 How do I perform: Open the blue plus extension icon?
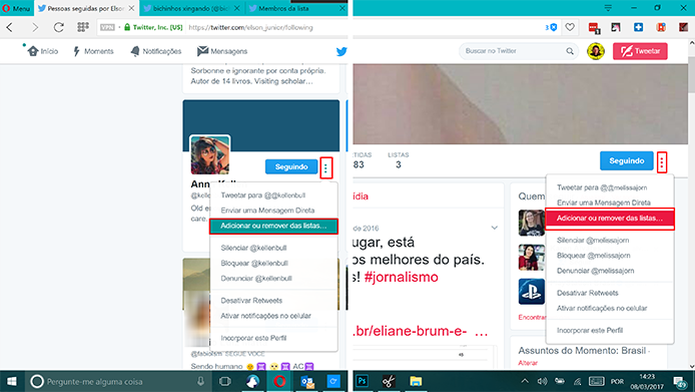(x=638, y=27)
